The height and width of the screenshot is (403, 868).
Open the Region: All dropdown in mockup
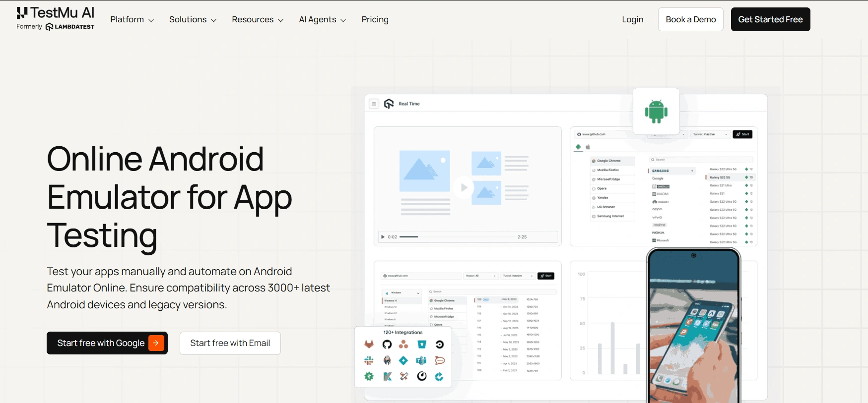tap(481, 276)
